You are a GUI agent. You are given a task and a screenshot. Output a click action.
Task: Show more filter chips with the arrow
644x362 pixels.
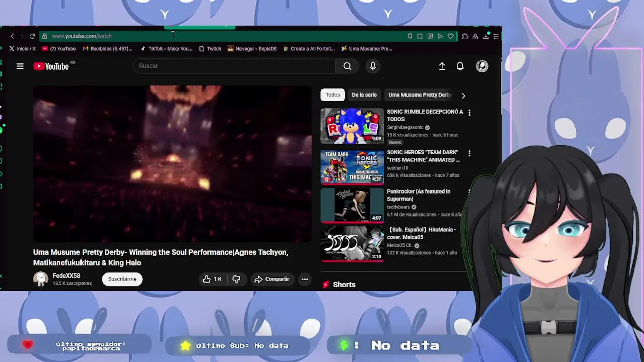tap(463, 95)
